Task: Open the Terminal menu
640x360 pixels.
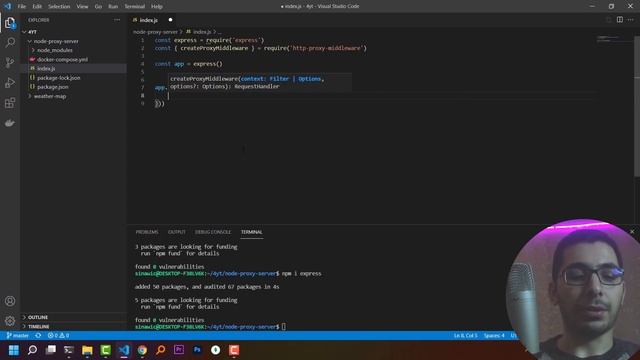Action: click(135, 7)
